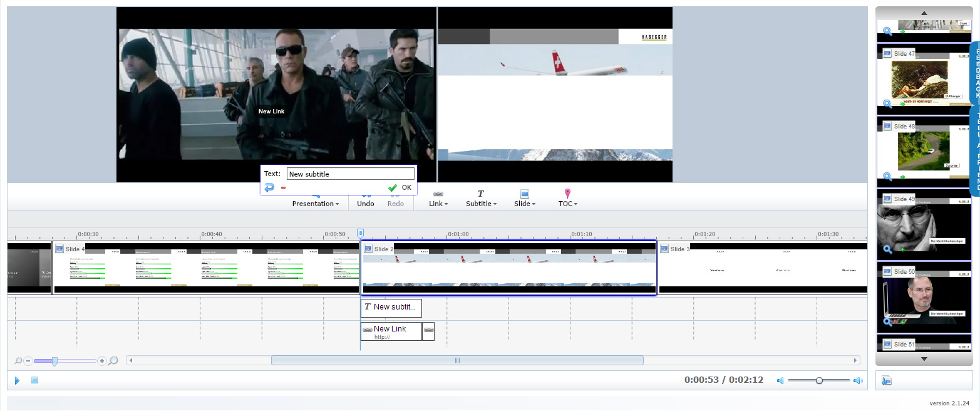980x411 pixels.
Task: Click the subtitle Text input field
Action: [350, 174]
